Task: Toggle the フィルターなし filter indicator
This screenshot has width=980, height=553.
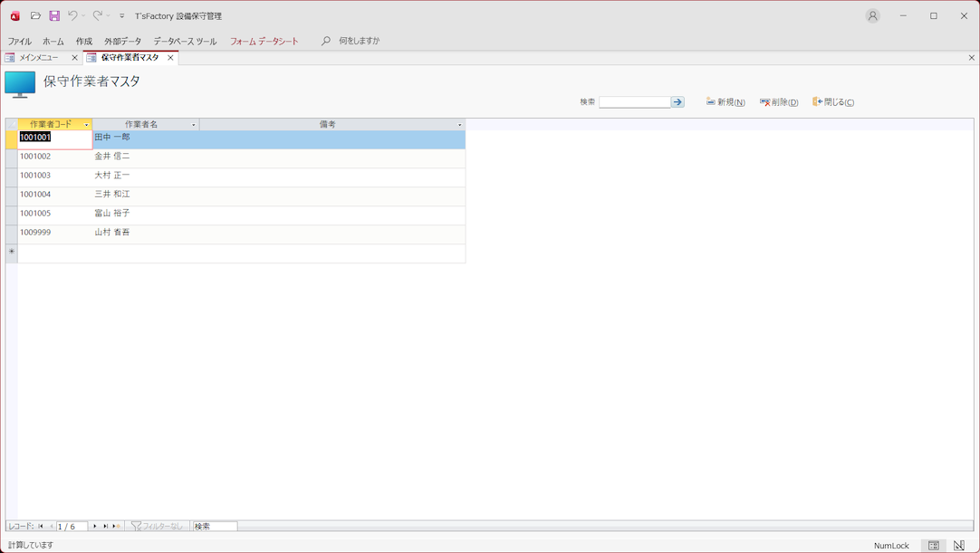Action: point(157,526)
